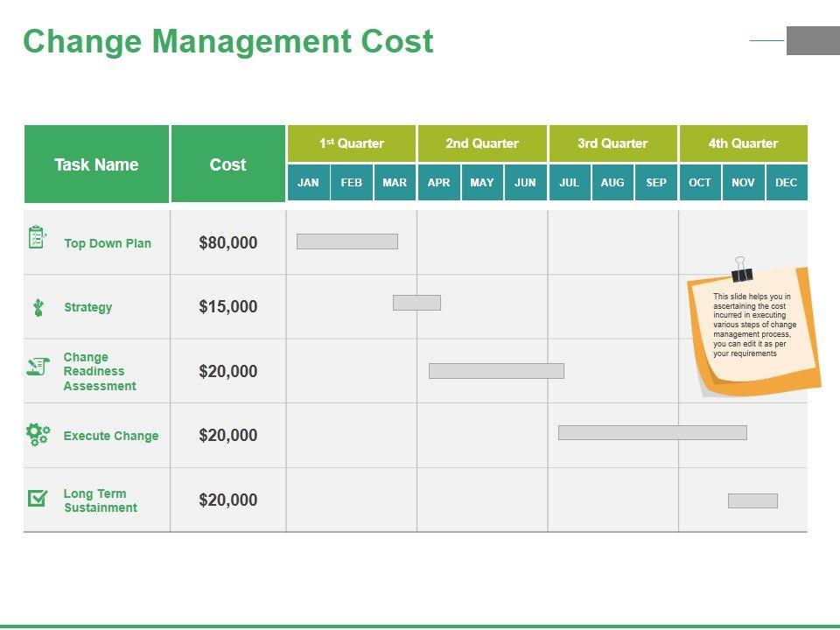Select the 3rd Quarter header tab

point(612,143)
